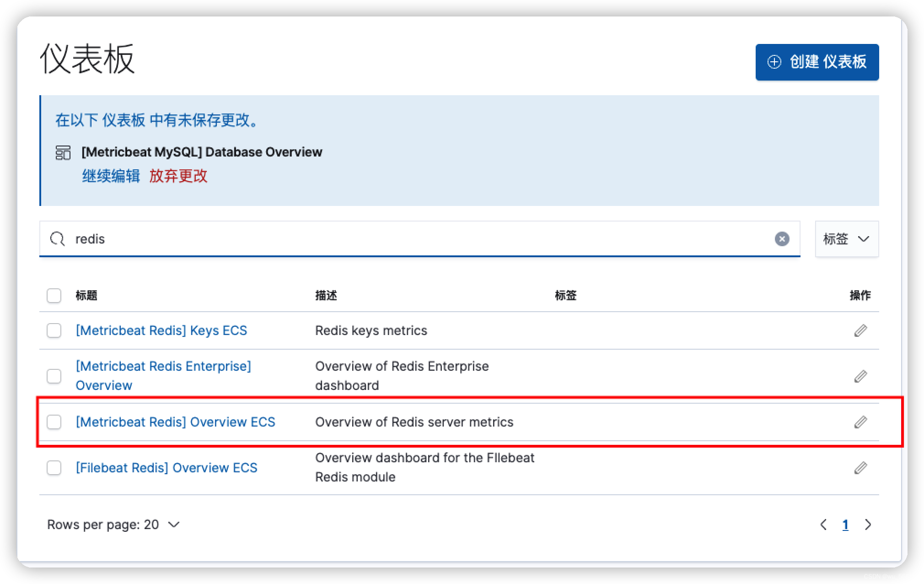Go to the next page arrow

(x=868, y=525)
